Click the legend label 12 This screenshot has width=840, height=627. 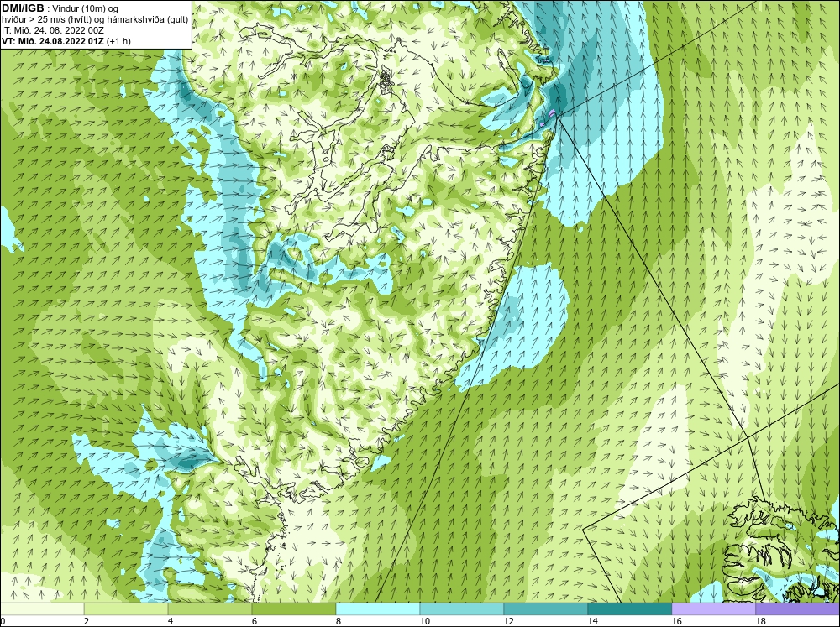pos(508,621)
